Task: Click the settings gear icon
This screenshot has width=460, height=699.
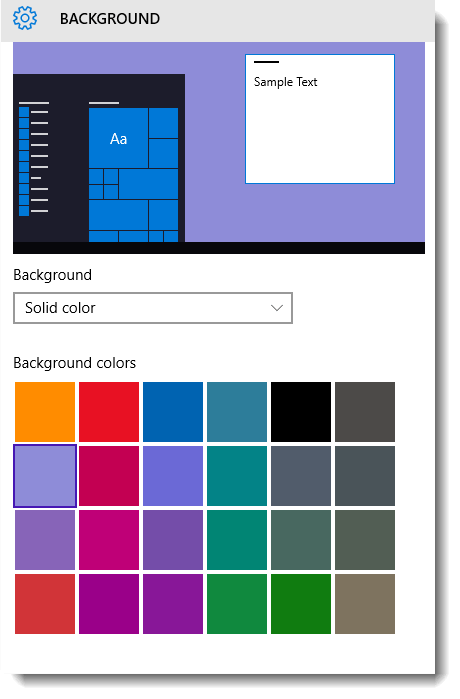Action: click(x=25, y=19)
